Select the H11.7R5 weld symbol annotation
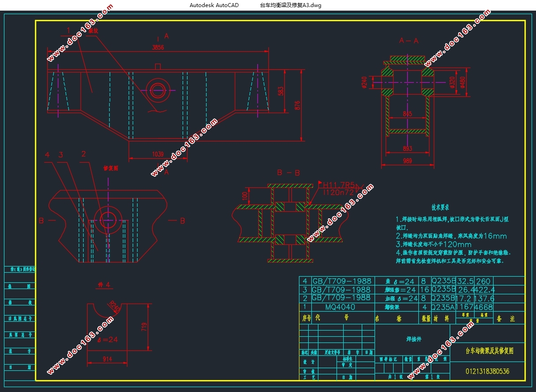The height and width of the screenshot is (392, 536). click(339, 185)
